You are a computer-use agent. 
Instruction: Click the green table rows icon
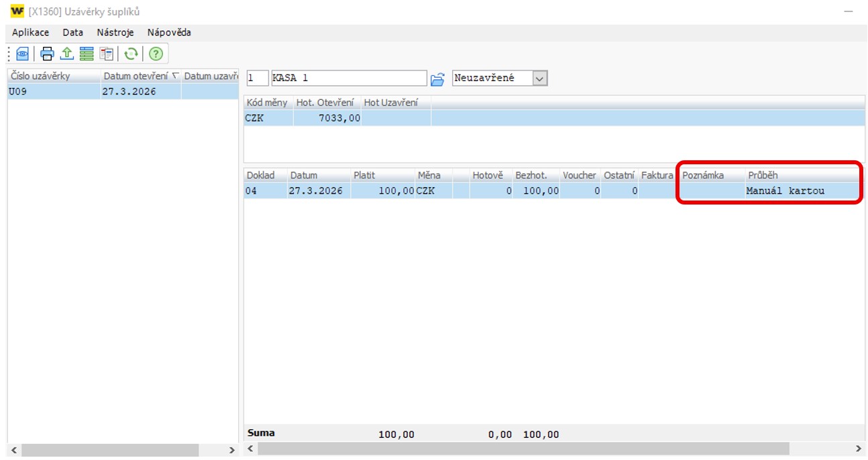pyautogui.click(x=87, y=54)
